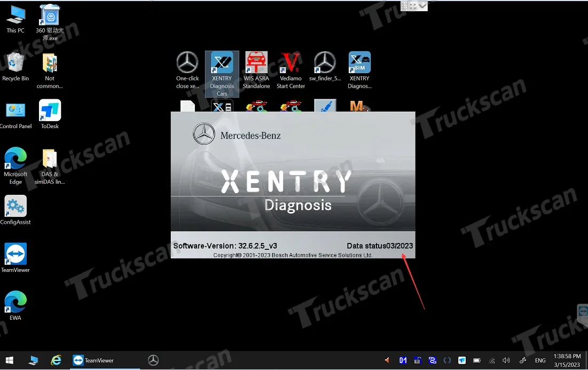Select the orange M desktop icon
Screen dimensions: 588x370
pyautogui.click(x=359, y=106)
